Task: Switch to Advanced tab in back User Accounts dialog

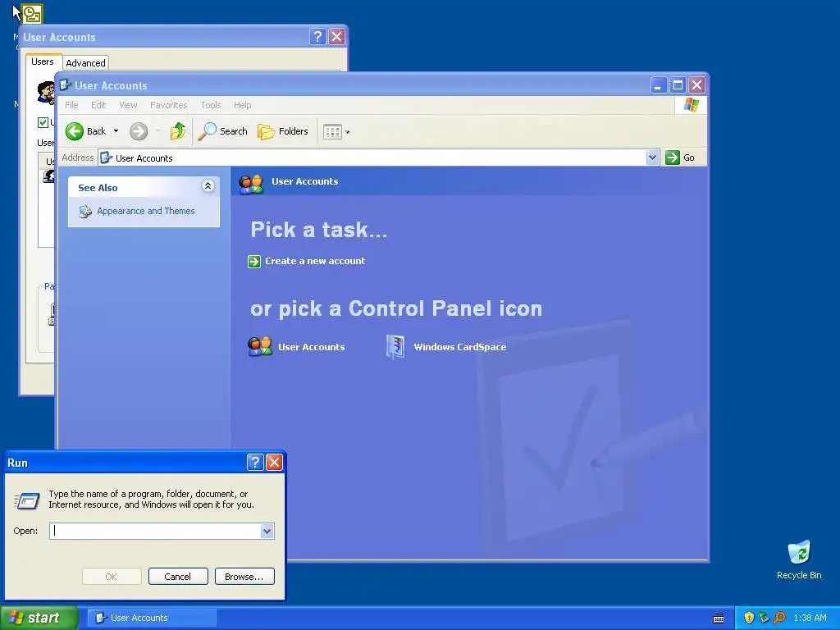Action: tap(85, 62)
